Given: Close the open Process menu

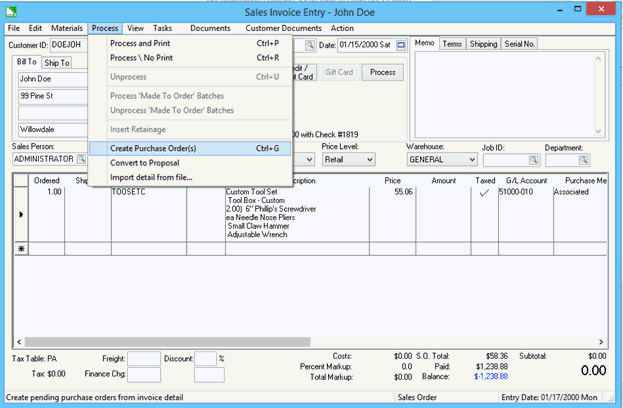Looking at the screenshot, I should tap(105, 28).
